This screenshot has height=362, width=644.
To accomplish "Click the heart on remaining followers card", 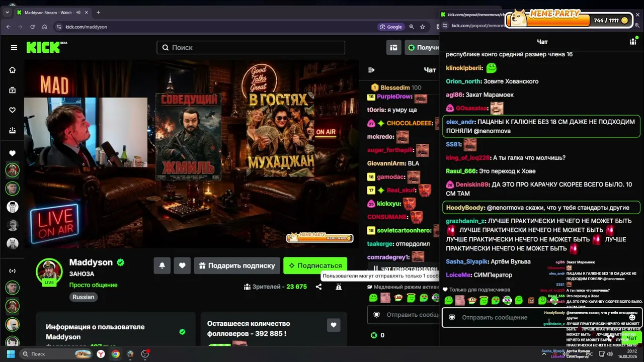I will pos(333,325).
